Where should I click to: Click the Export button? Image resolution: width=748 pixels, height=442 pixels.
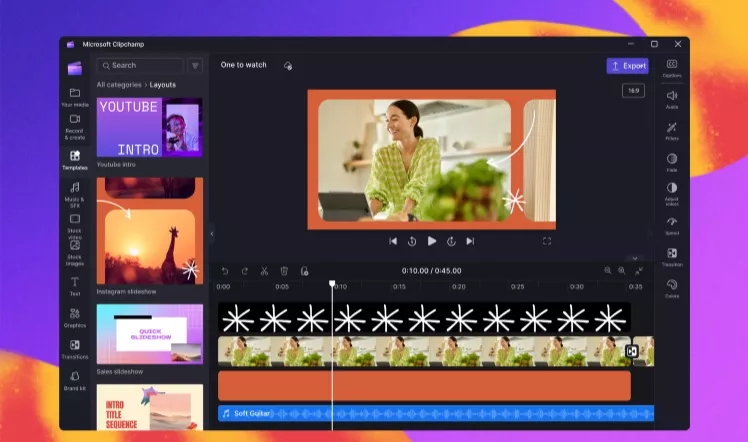coord(627,66)
